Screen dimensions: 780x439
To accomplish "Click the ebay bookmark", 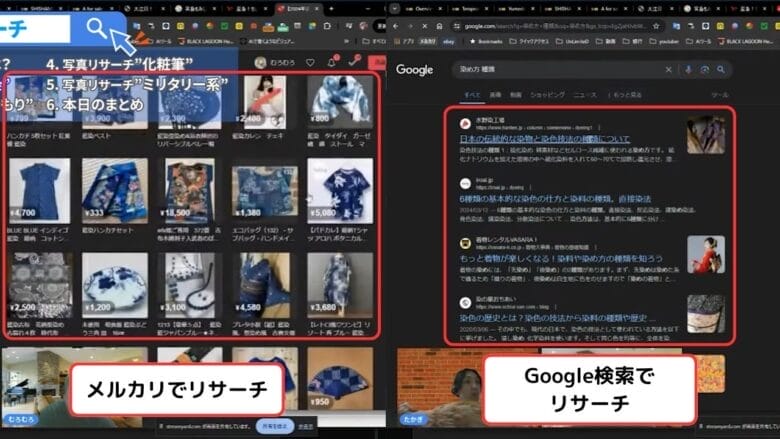I will (x=448, y=41).
